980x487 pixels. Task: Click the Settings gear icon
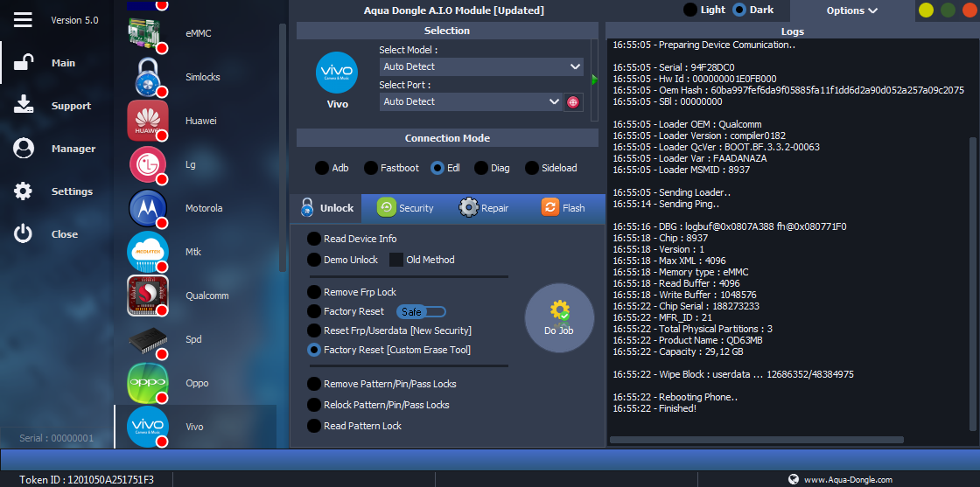tap(23, 191)
